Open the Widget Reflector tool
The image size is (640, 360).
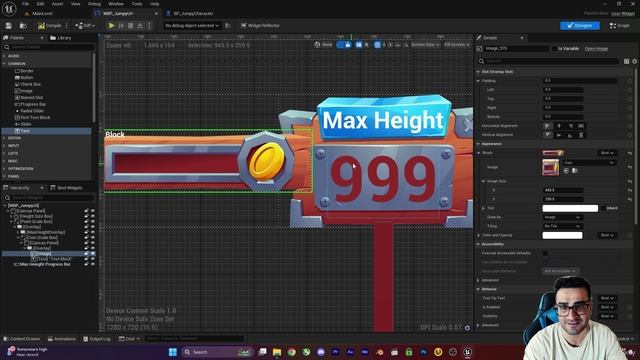(x=260, y=25)
